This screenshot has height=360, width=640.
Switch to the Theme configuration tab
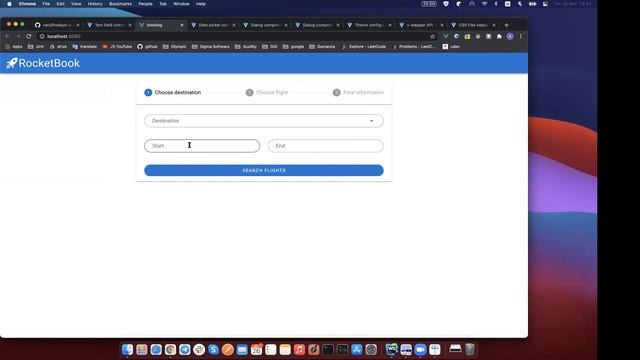369,25
